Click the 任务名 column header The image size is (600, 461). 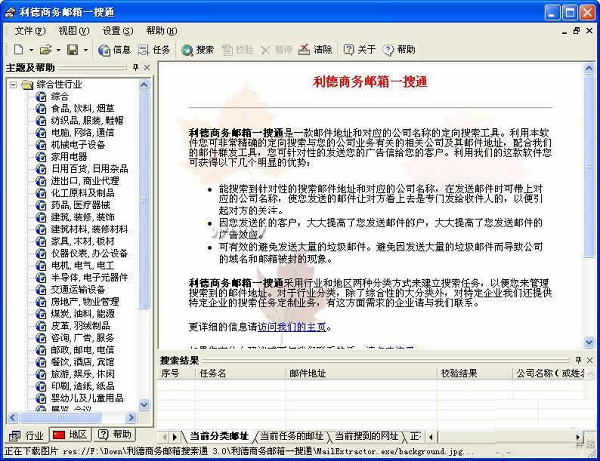coord(241,373)
